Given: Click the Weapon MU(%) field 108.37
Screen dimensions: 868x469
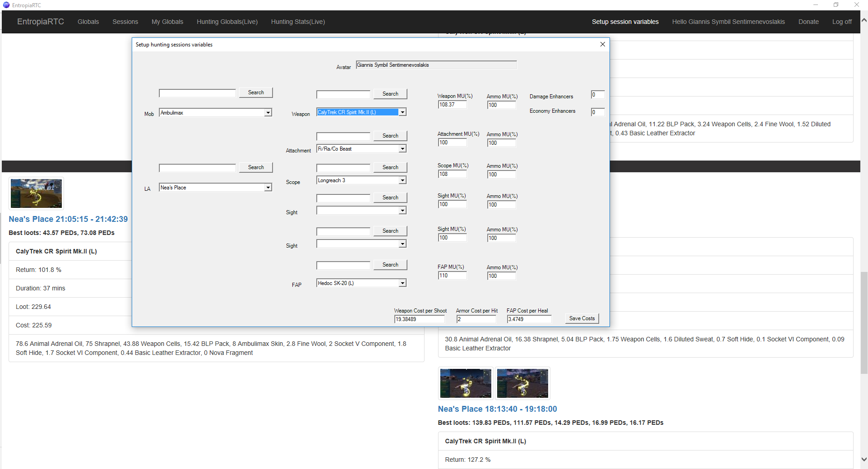Looking at the screenshot, I should point(452,105).
